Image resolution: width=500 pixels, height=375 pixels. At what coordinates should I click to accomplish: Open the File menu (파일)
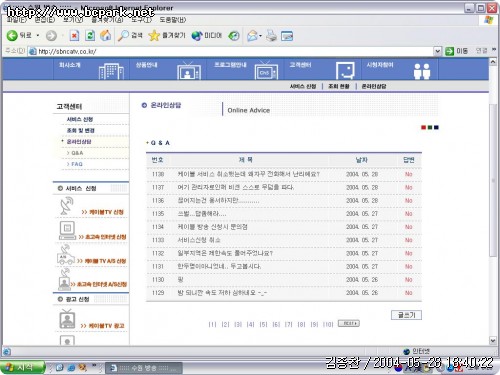coord(17,20)
